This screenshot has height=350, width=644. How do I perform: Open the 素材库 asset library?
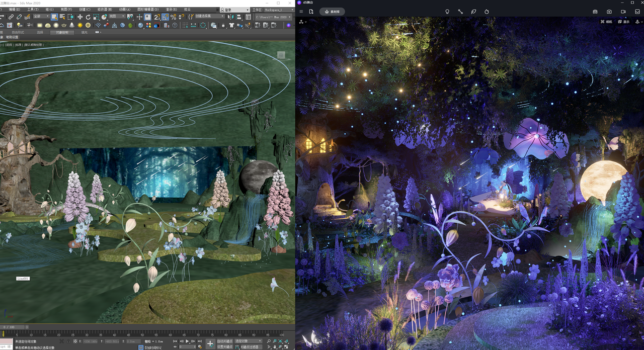click(332, 12)
